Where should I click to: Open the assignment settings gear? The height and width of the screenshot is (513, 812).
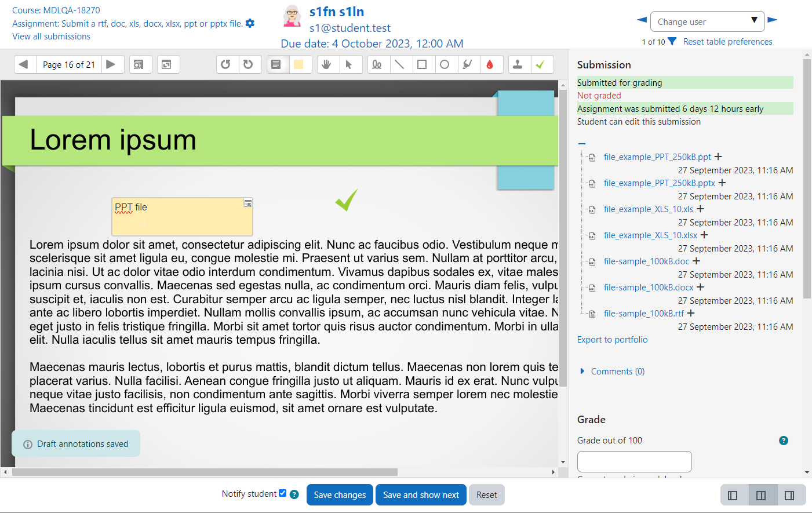point(250,23)
